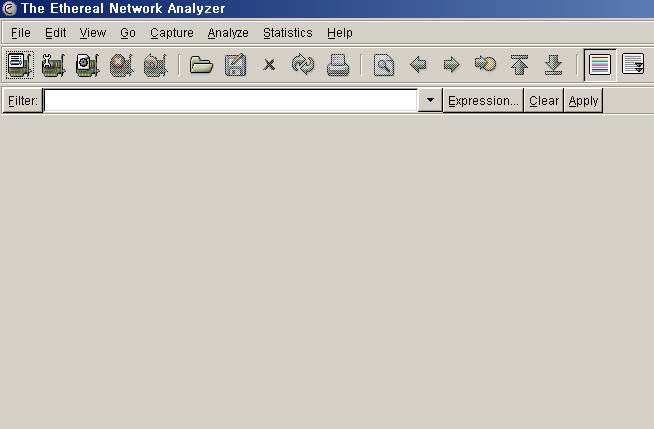Save capture file floppy icon
The height and width of the screenshot is (429, 654).
click(236, 65)
